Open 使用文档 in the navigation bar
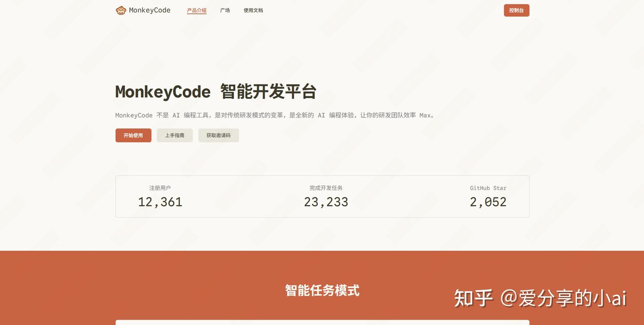This screenshot has height=325, width=644. coord(253,10)
